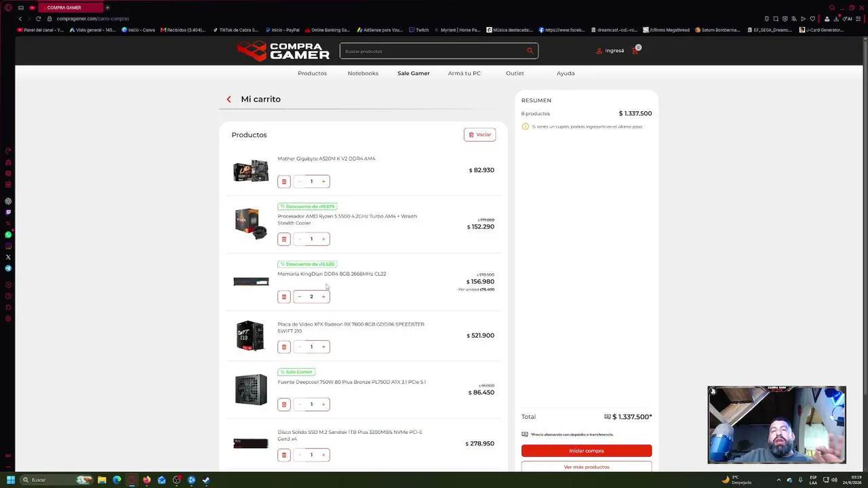
Task: Open the Ayuda menu
Action: point(566,73)
